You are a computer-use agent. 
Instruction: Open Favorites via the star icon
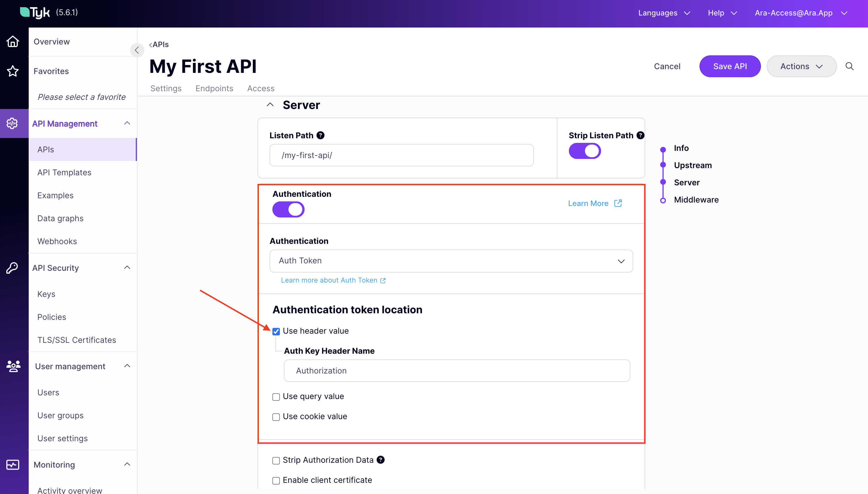[x=13, y=71]
